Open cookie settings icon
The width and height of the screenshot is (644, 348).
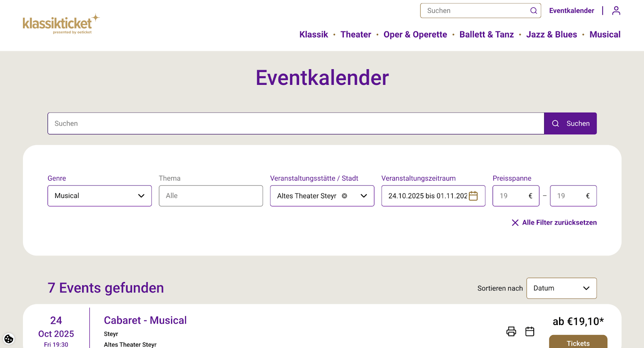point(9,339)
